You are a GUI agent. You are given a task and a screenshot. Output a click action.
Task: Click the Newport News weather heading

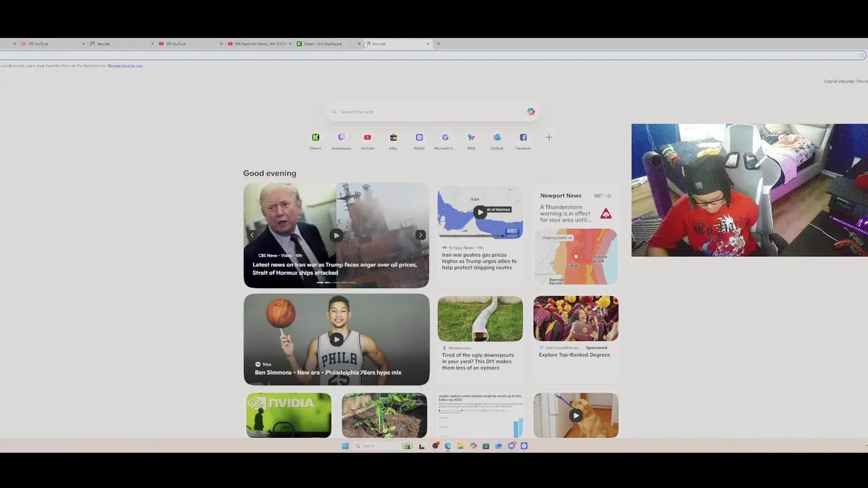(x=561, y=196)
